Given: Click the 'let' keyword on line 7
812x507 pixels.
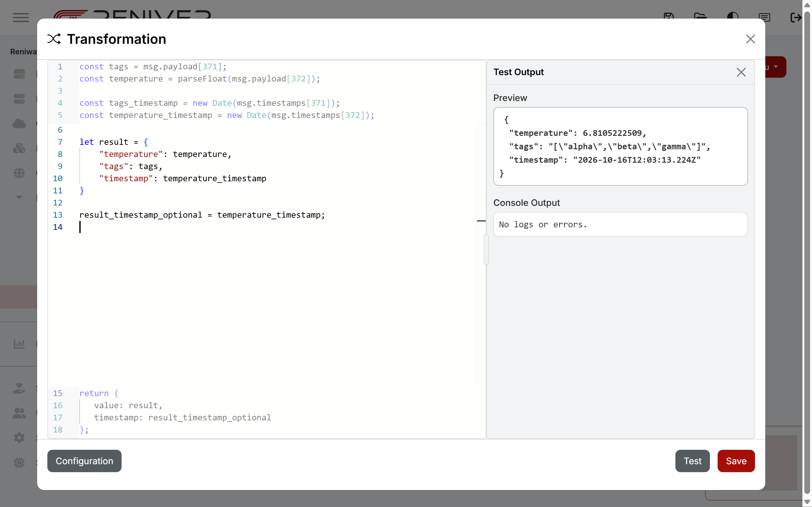Looking at the screenshot, I should [87, 142].
